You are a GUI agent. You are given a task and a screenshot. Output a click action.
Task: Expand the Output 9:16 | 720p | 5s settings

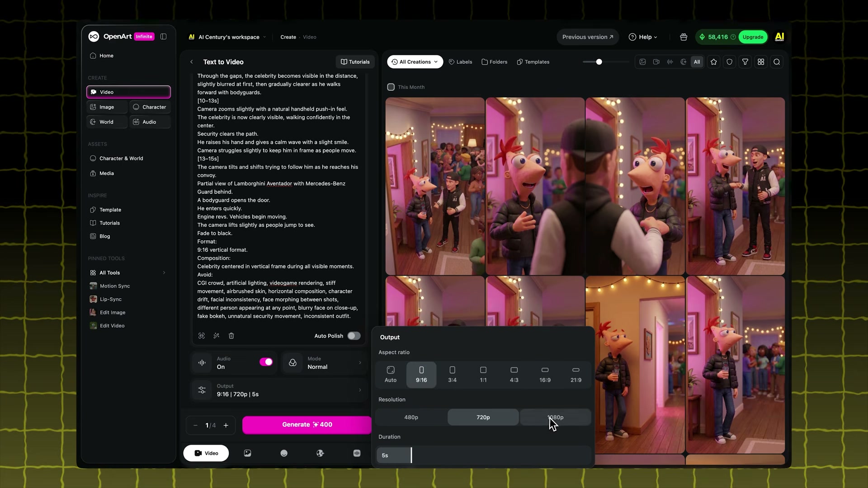coord(278,390)
